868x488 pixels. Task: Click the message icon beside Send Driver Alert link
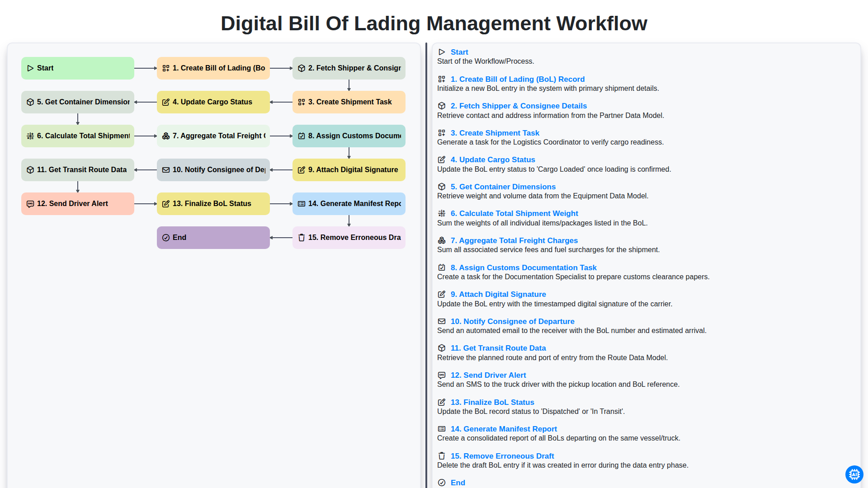pos(442,375)
